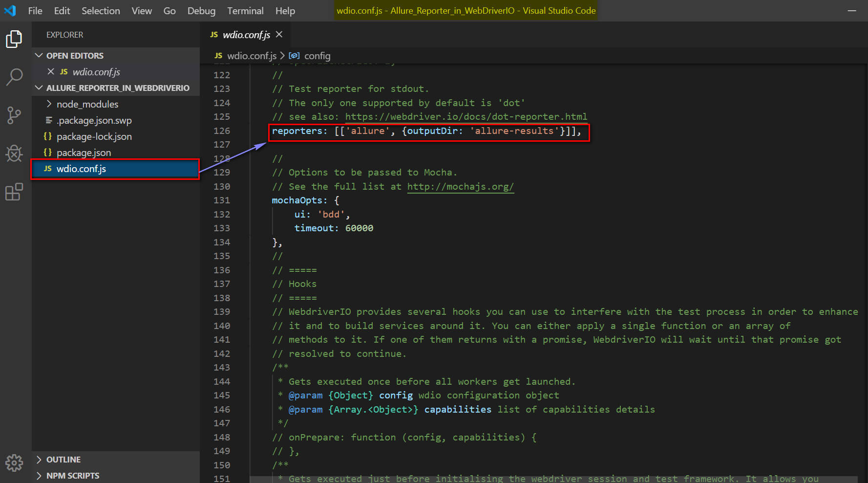Open the Manage gear settings icon
The height and width of the screenshot is (483, 868).
[14, 462]
